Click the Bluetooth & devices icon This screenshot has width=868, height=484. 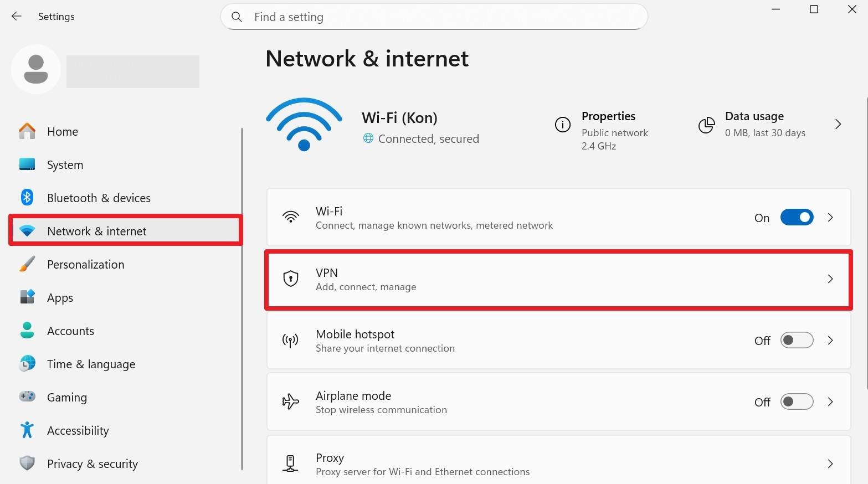coord(27,197)
